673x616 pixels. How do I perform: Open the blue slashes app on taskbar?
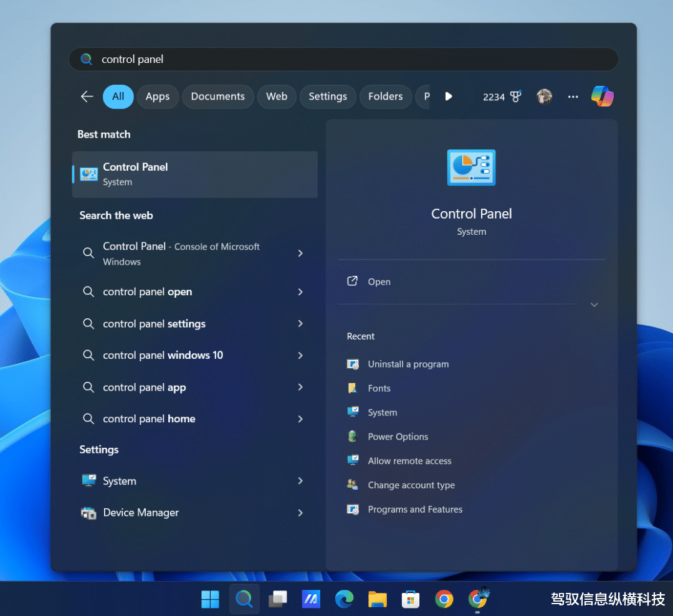pos(311,599)
